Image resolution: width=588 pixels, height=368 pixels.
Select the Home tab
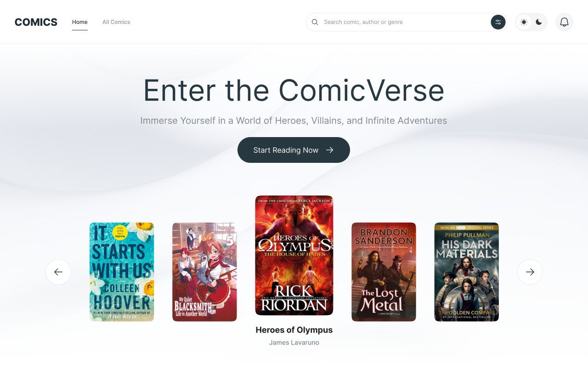click(80, 22)
